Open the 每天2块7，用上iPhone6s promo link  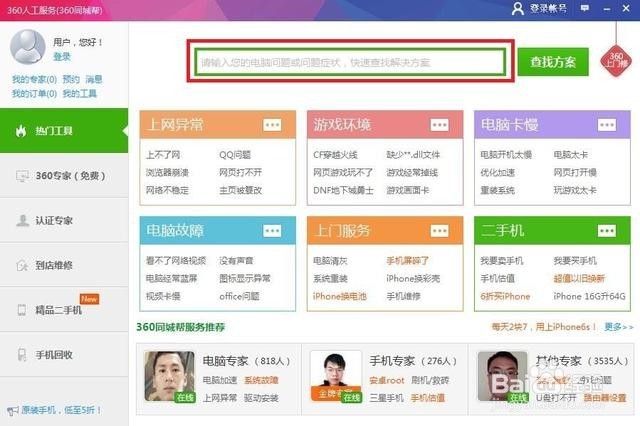tap(544, 327)
